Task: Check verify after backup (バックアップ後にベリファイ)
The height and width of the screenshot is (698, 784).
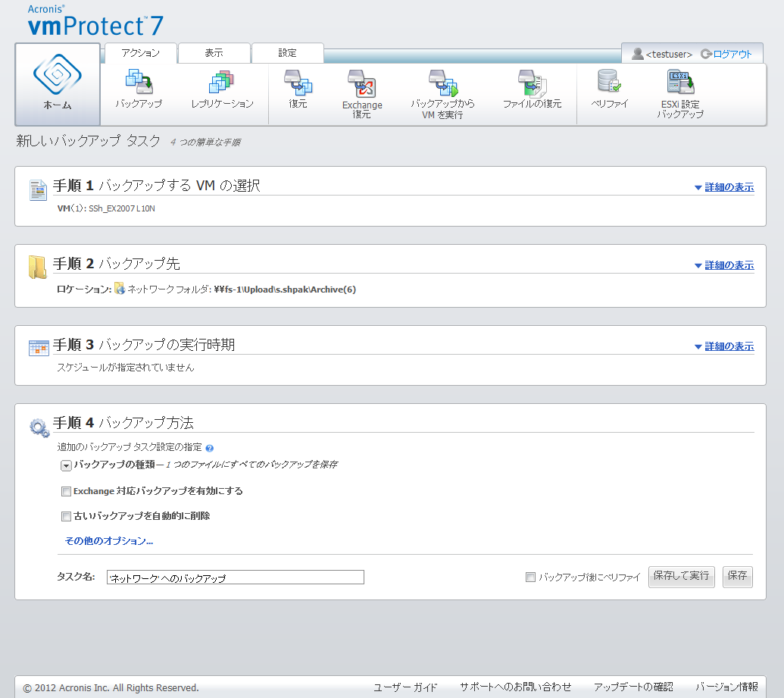Action: pyautogui.click(x=530, y=577)
